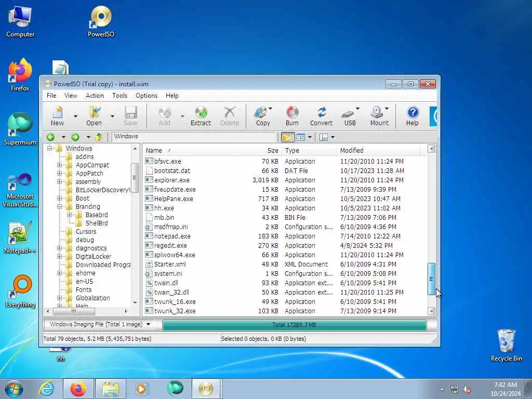Open the View menu
The image size is (532, 399).
(71, 96)
